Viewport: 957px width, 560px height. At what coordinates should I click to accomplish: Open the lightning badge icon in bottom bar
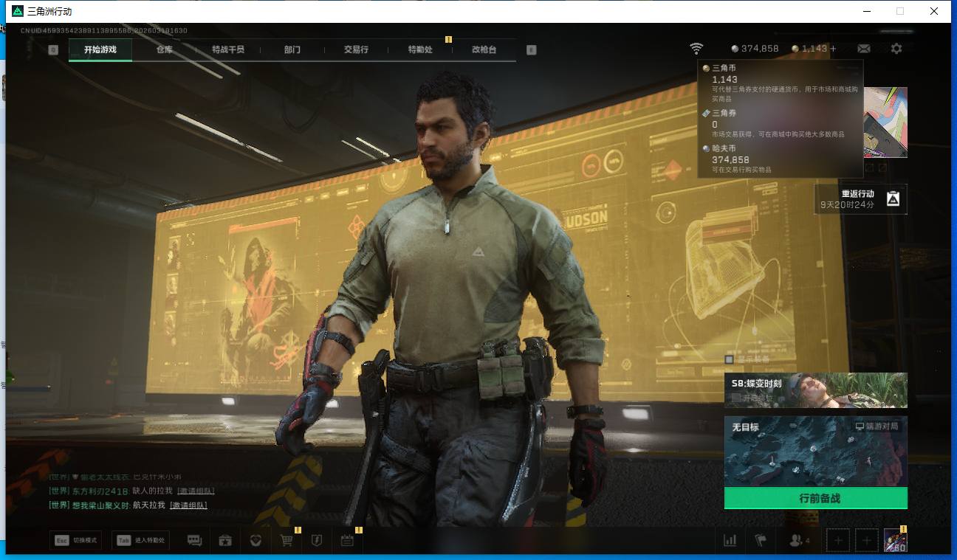coord(317,541)
